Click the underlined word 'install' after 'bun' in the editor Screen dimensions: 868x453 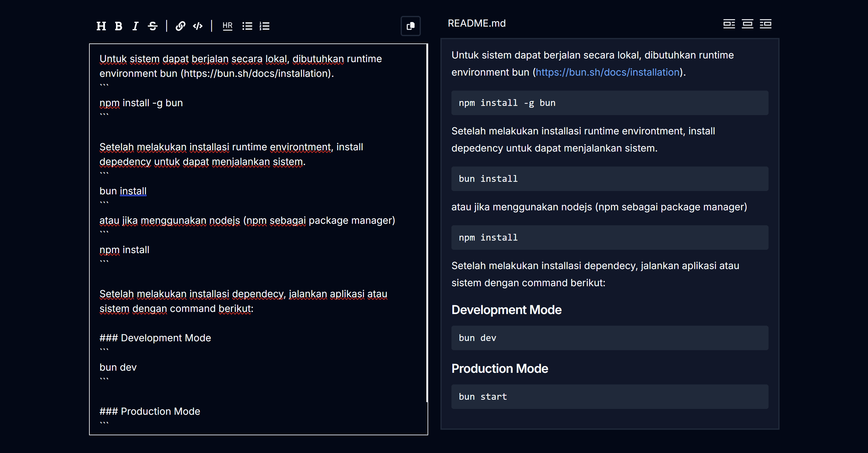coord(133,191)
